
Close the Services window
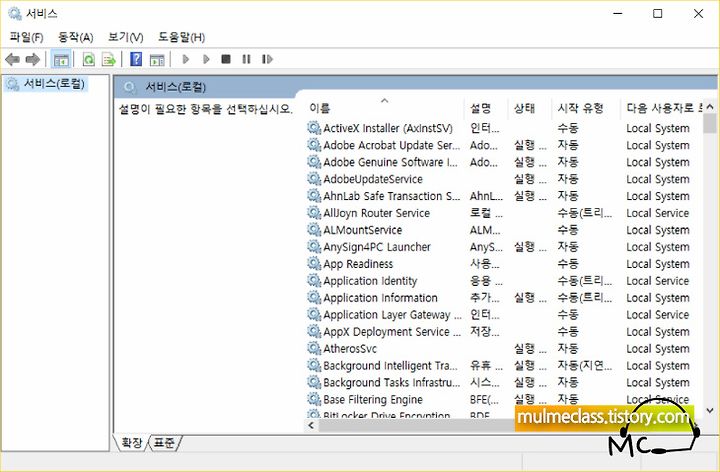tap(698, 14)
